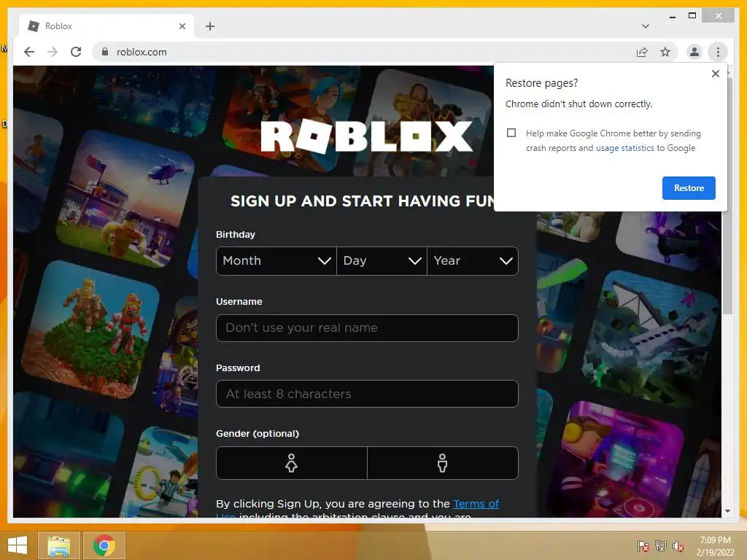Focus the Password input field
Image resolution: width=747 pixels, height=560 pixels.
[x=367, y=394]
